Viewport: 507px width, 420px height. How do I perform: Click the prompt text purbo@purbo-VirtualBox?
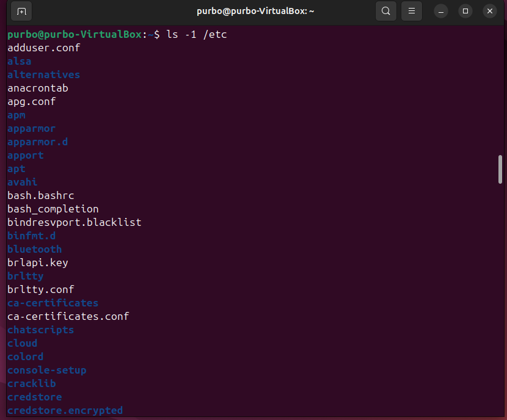pyautogui.click(x=75, y=34)
